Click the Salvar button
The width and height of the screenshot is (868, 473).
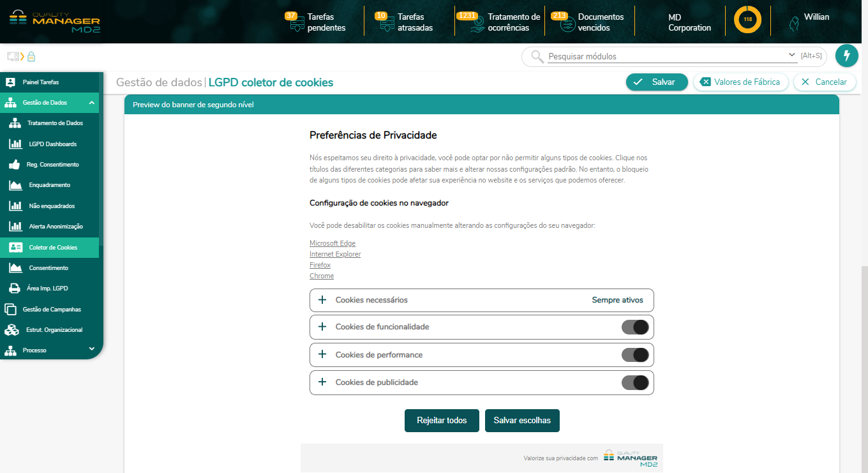(656, 82)
